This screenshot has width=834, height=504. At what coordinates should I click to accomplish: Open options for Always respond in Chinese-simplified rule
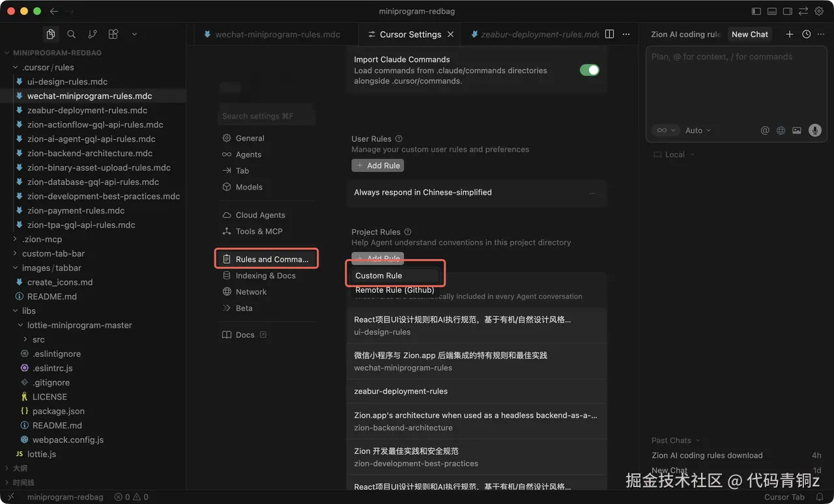592,193
